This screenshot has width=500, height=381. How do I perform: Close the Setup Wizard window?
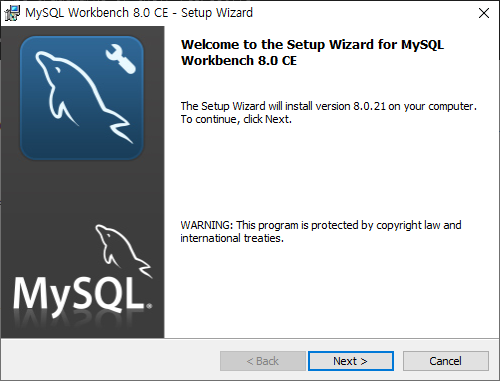[484, 13]
